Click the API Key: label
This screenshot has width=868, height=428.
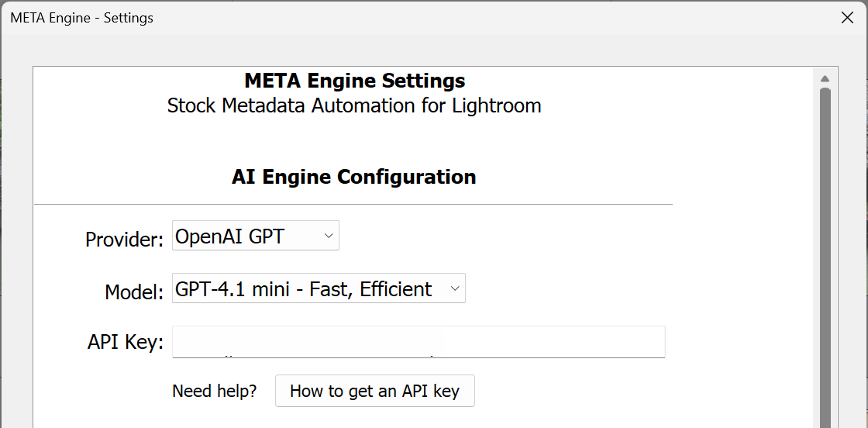[126, 342]
